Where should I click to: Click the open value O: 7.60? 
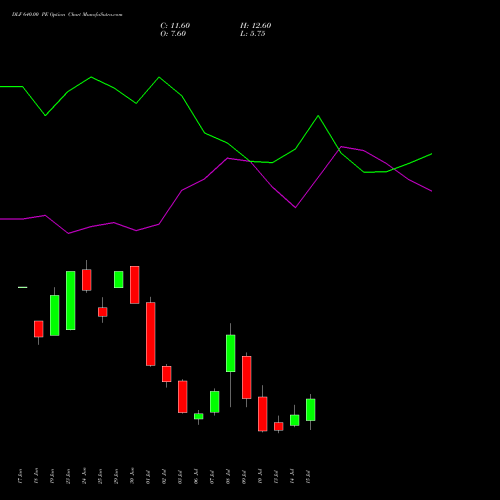[173, 34]
